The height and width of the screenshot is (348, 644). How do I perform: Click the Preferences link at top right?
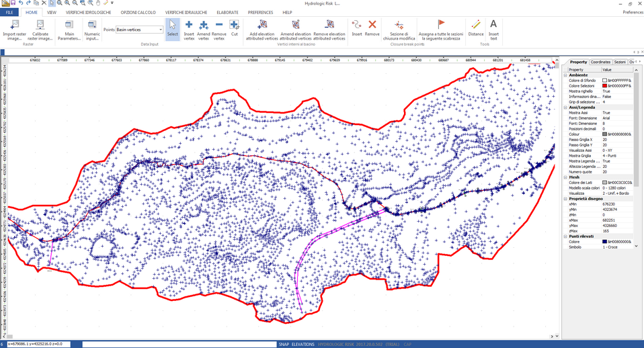(633, 12)
